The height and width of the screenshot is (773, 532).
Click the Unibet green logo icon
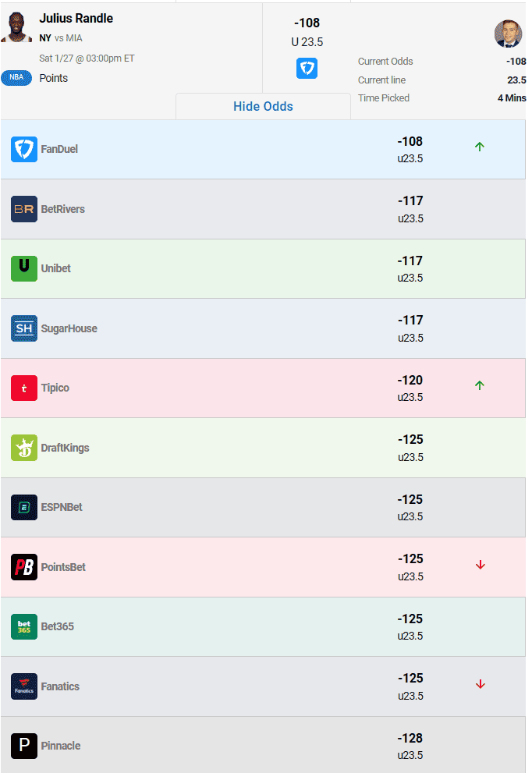[x=24, y=268]
